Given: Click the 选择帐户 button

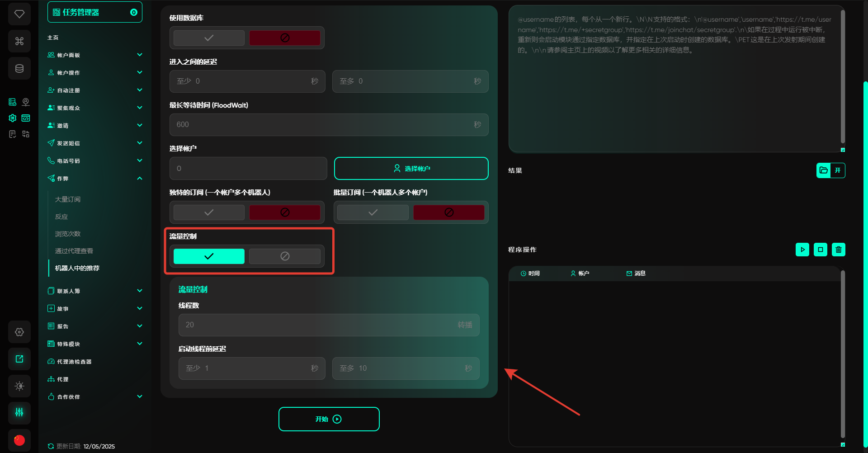Looking at the screenshot, I should tap(411, 169).
